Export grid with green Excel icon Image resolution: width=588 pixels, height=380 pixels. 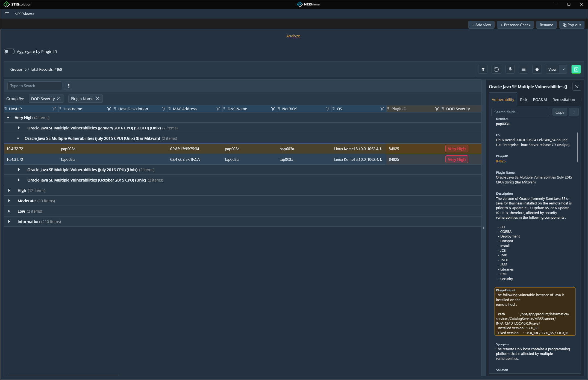click(x=576, y=69)
